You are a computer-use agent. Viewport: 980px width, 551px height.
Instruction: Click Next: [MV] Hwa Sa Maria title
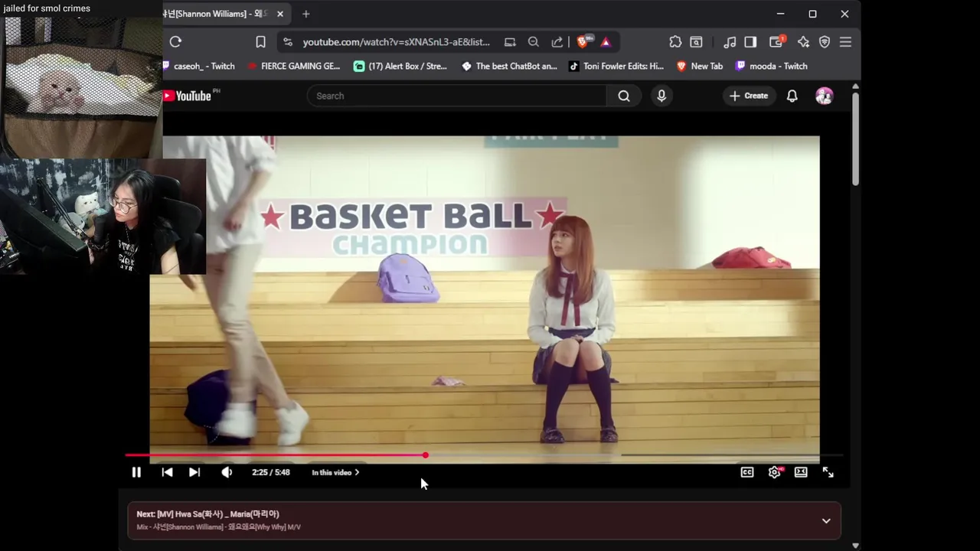(207, 514)
